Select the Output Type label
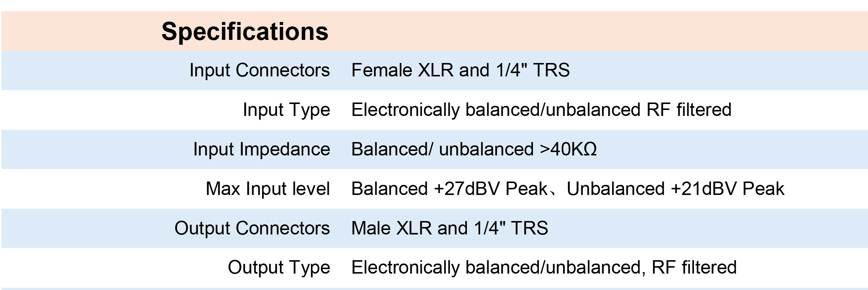The height and width of the screenshot is (290, 868). coord(279,268)
